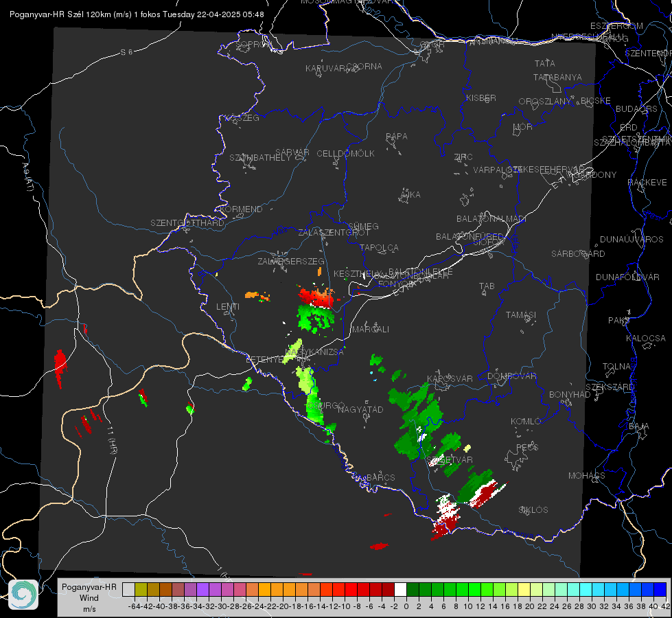
Task: Click the KOMLO label
Action: point(526,422)
